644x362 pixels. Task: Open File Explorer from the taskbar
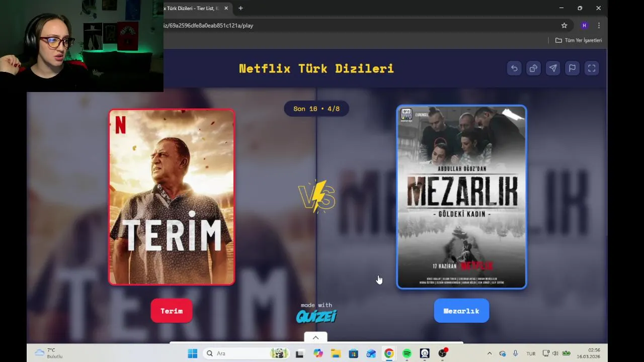336,353
